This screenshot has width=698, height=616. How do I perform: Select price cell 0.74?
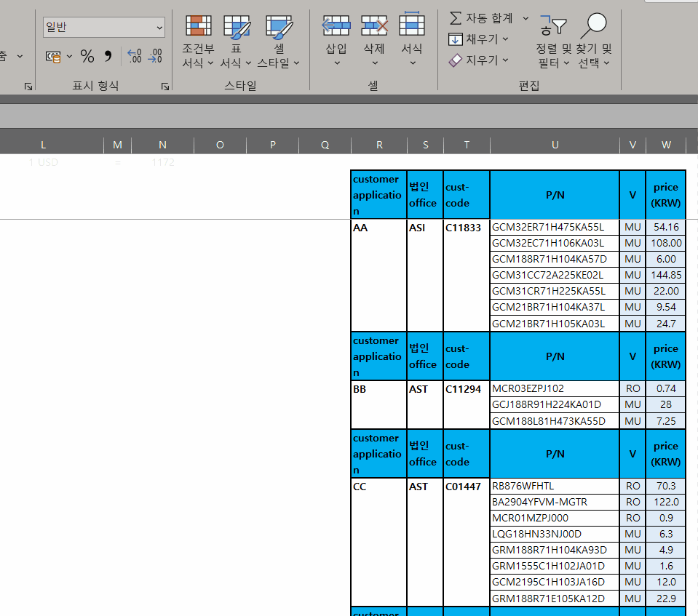(666, 388)
